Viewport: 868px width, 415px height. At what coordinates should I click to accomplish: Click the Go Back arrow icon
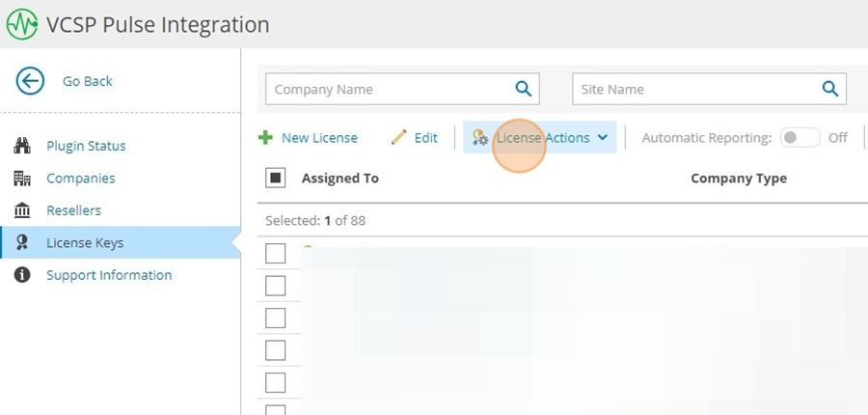point(30,81)
